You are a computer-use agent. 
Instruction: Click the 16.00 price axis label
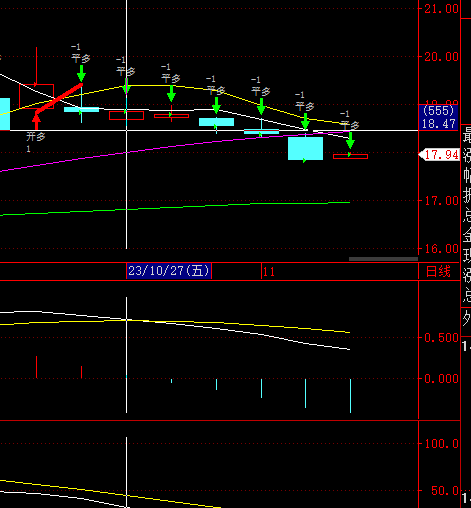coord(442,249)
